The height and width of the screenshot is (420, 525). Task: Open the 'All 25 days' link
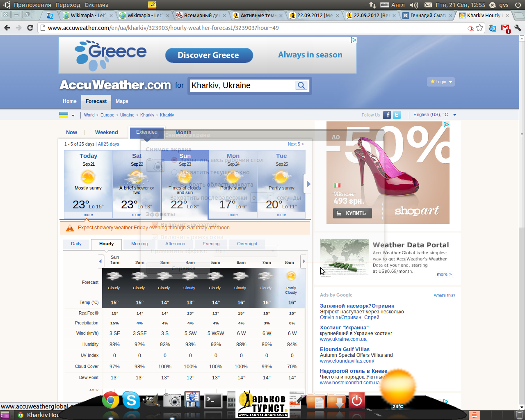point(108,144)
